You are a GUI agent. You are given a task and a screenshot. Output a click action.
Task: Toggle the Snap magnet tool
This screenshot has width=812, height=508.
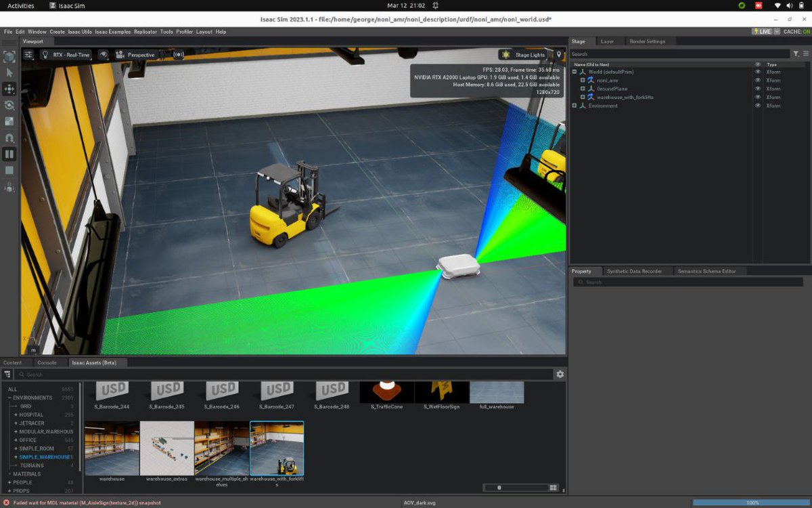click(9, 137)
